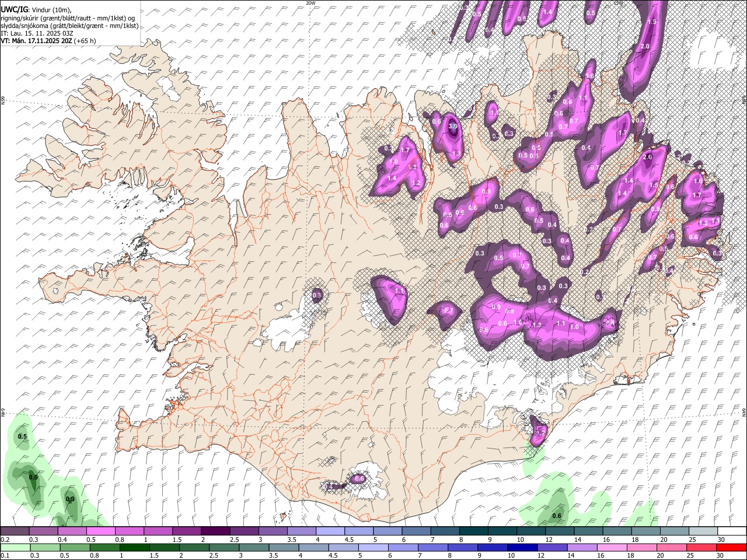This screenshot has width=747, height=560.
Task: Select the rain legend swatch between 0.5 and 0.8
Action: 75,547
